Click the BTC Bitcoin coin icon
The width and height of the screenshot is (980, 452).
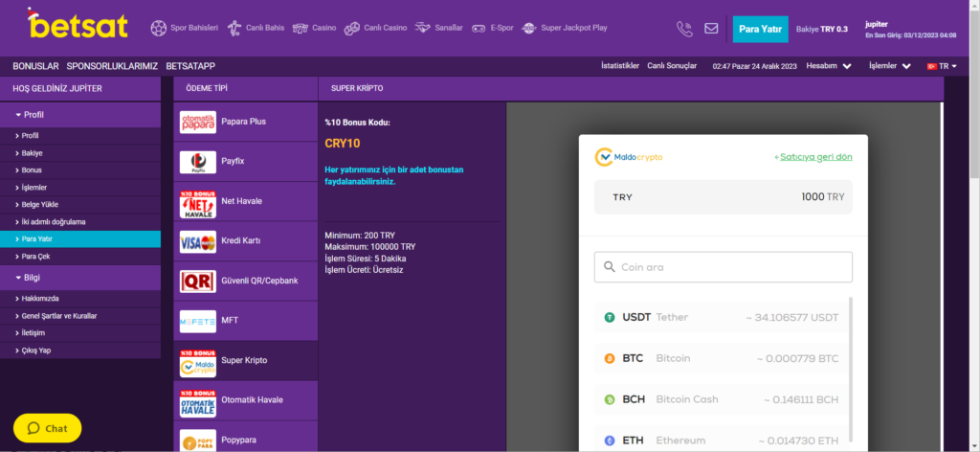point(610,359)
